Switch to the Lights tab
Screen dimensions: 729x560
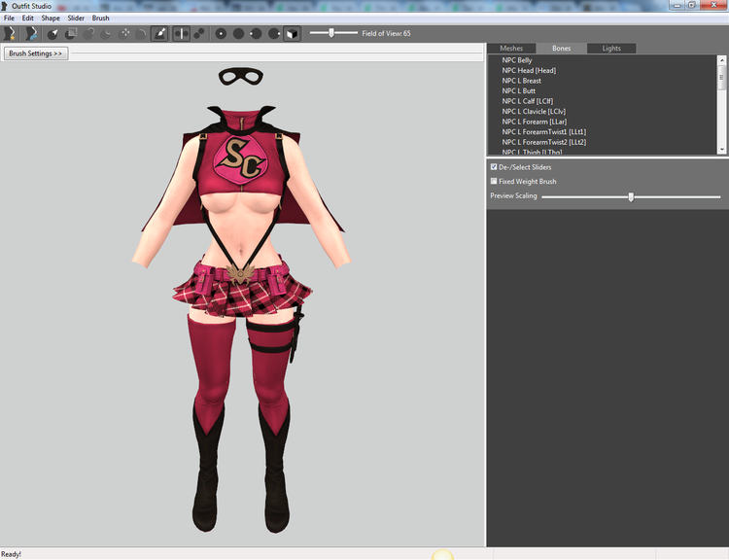pos(611,49)
